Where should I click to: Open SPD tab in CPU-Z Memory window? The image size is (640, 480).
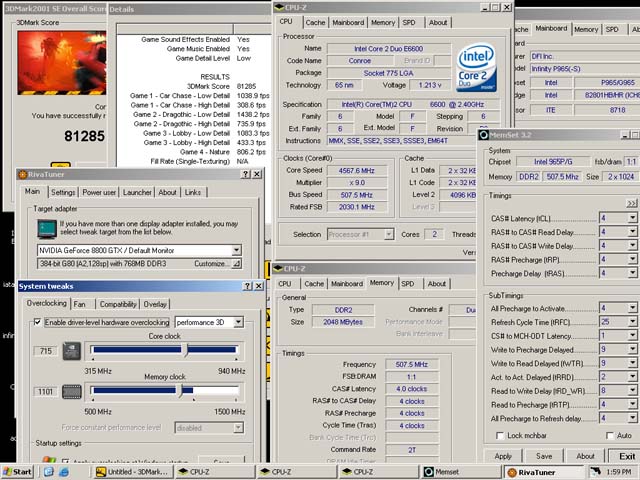408,284
